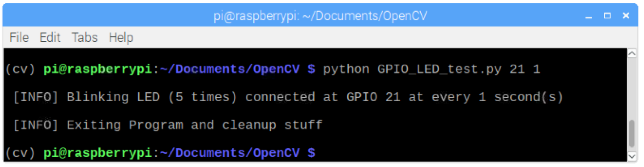Open the Tabs menu
This screenshot has width=644, height=167.
[x=84, y=38]
